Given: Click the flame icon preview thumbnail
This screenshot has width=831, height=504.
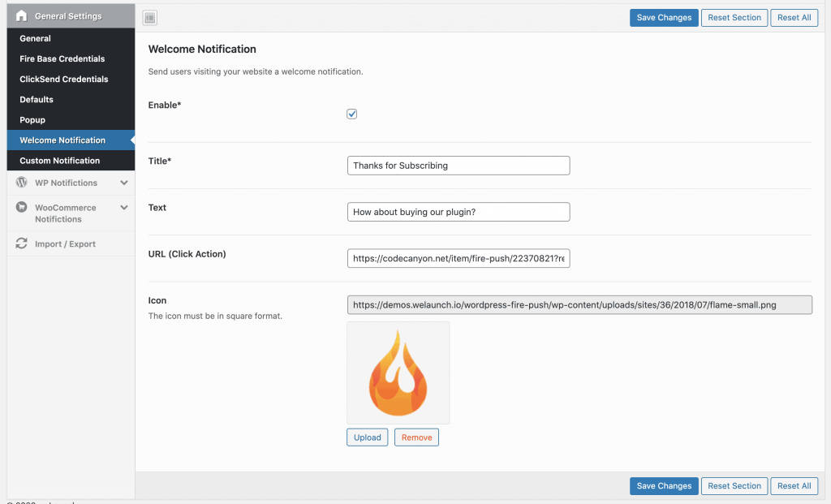Looking at the screenshot, I should click(398, 373).
